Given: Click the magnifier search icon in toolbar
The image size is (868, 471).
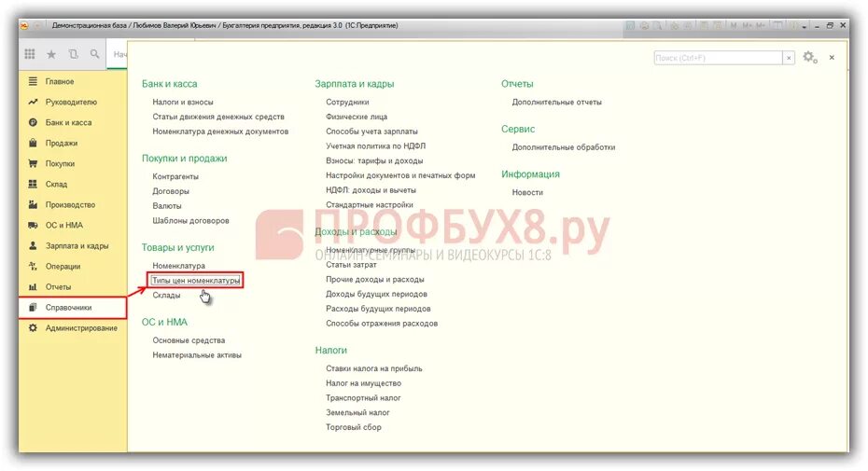Looking at the screenshot, I should tap(94, 54).
